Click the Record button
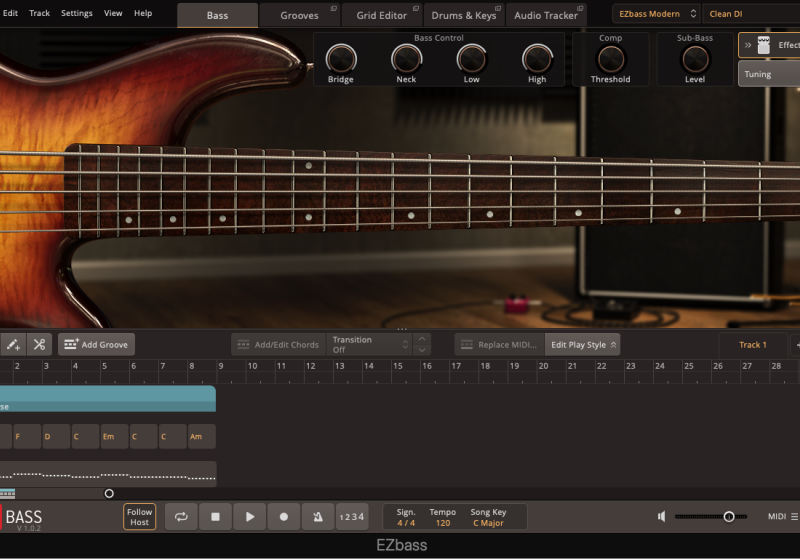The width and height of the screenshot is (800, 560). [284, 517]
